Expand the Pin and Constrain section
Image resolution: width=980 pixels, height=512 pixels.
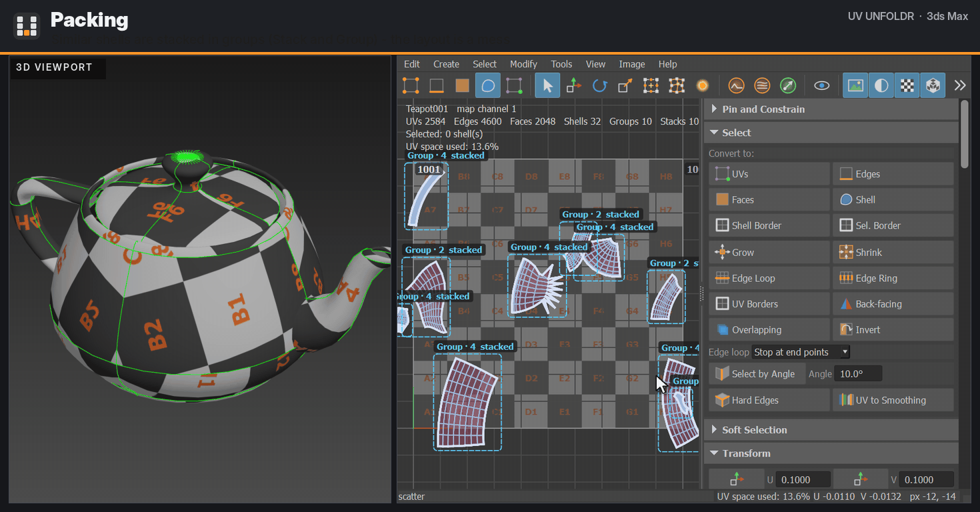click(x=831, y=109)
